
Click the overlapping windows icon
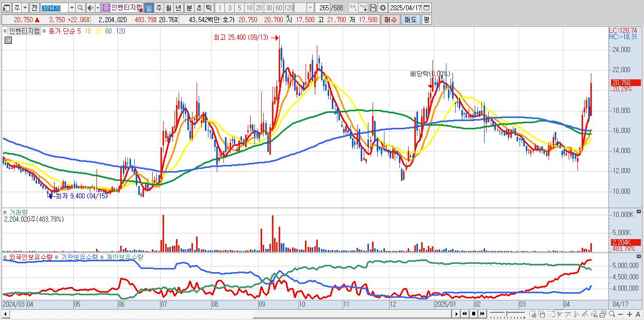tap(541, 314)
